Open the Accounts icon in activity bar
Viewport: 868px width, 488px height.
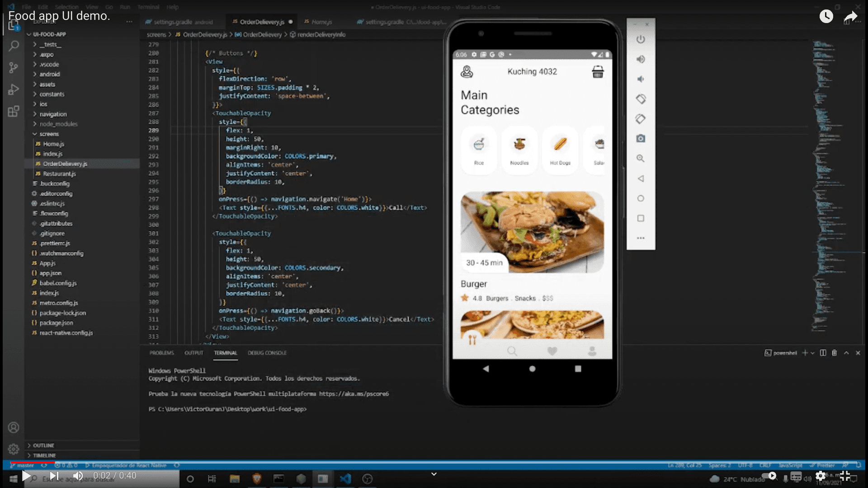[x=14, y=427]
